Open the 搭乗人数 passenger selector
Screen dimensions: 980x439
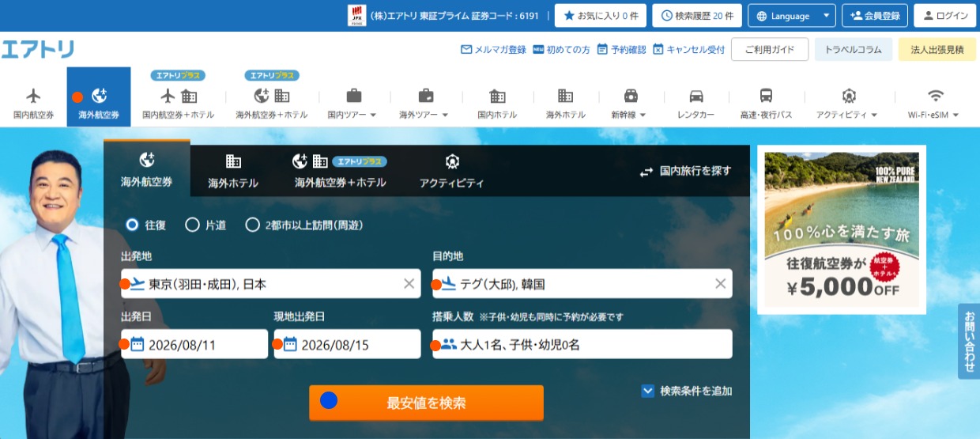(582, 344)
